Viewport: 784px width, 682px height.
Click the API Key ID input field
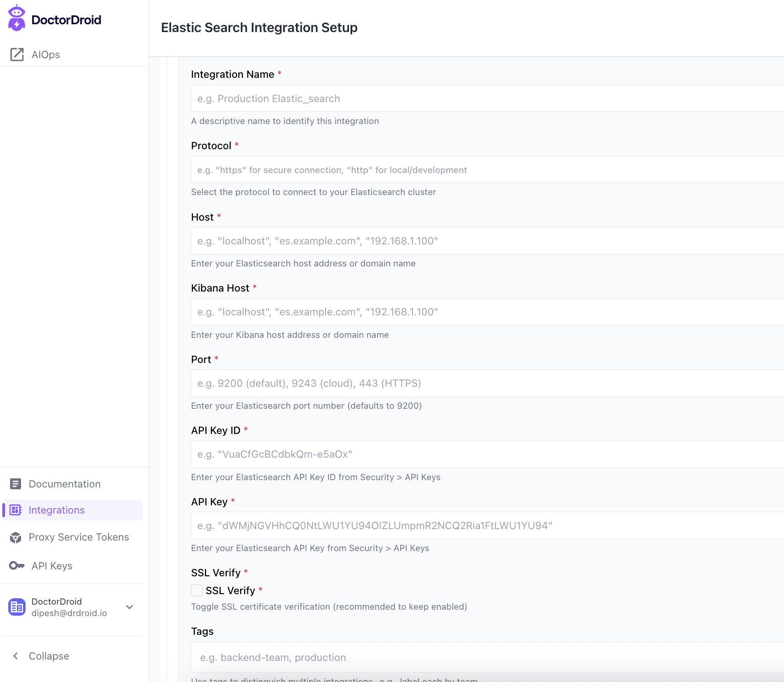click(x=488, y=455)
